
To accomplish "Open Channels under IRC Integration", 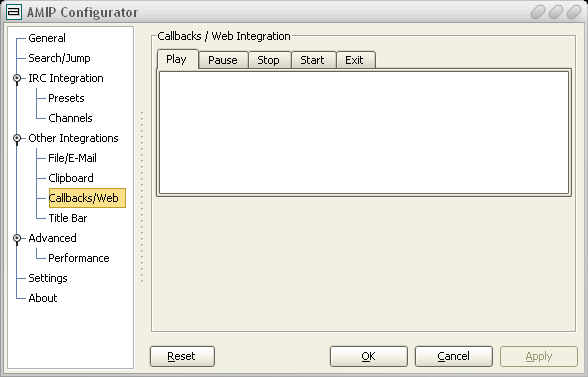I will (70, 118).
